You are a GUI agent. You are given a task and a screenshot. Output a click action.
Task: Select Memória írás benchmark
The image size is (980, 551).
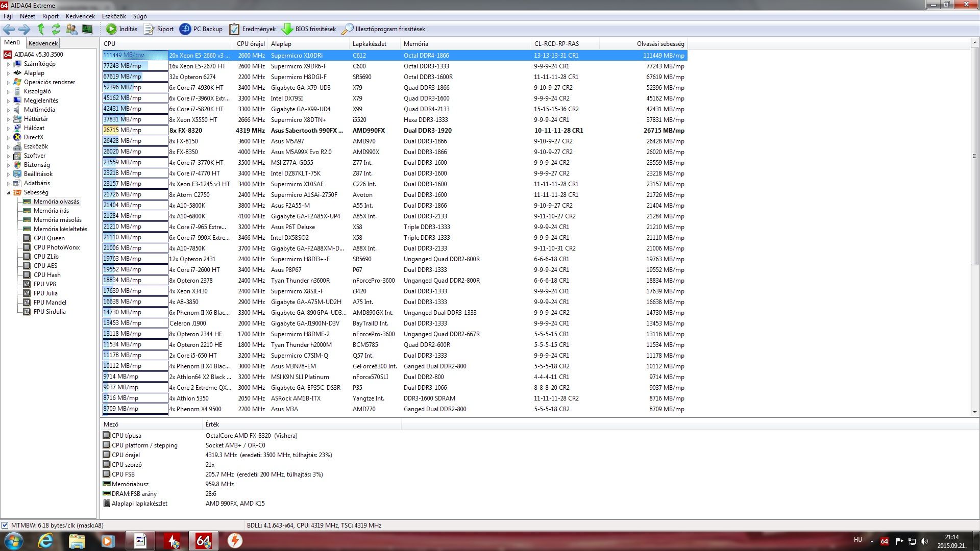[51, 211]
